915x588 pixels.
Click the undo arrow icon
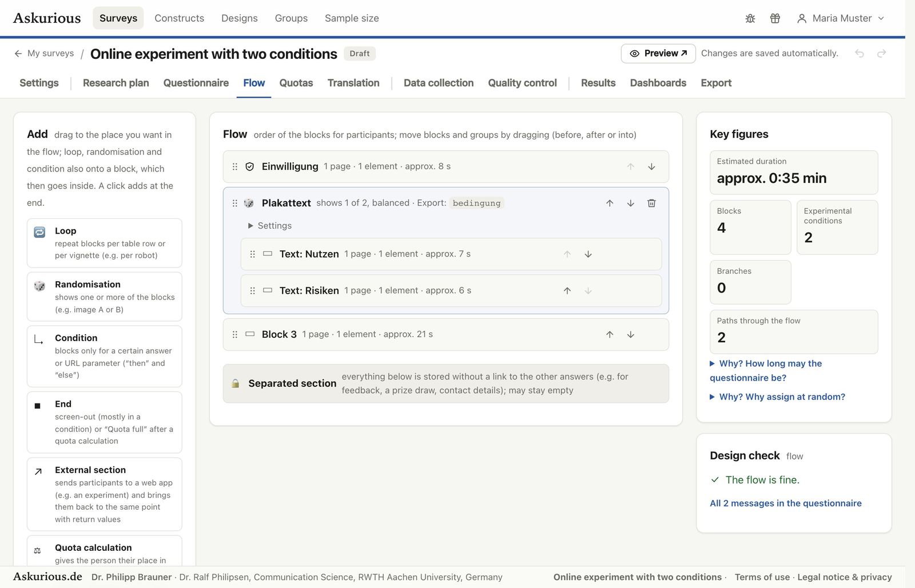[859, 53]
